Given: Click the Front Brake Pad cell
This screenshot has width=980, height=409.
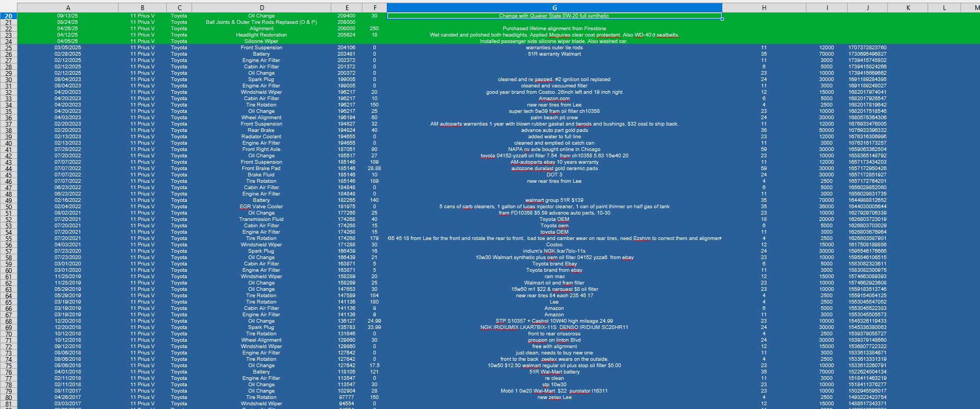Looking at the screenshot, I should click(261, 168).
